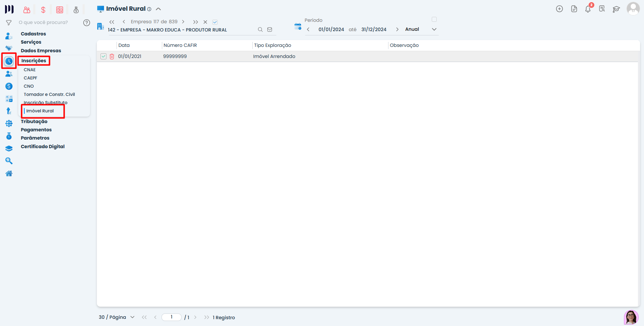This screenshot has height=326, width=644.
Task: Collapse the Imóvel Rural header chevron
Action: [x=158, y=9]
